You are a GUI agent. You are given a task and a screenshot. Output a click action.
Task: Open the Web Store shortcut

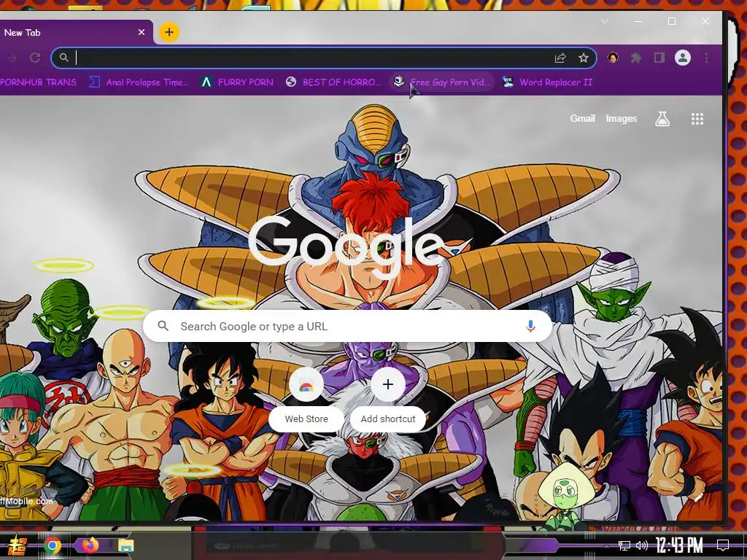[x=306, y=399]
